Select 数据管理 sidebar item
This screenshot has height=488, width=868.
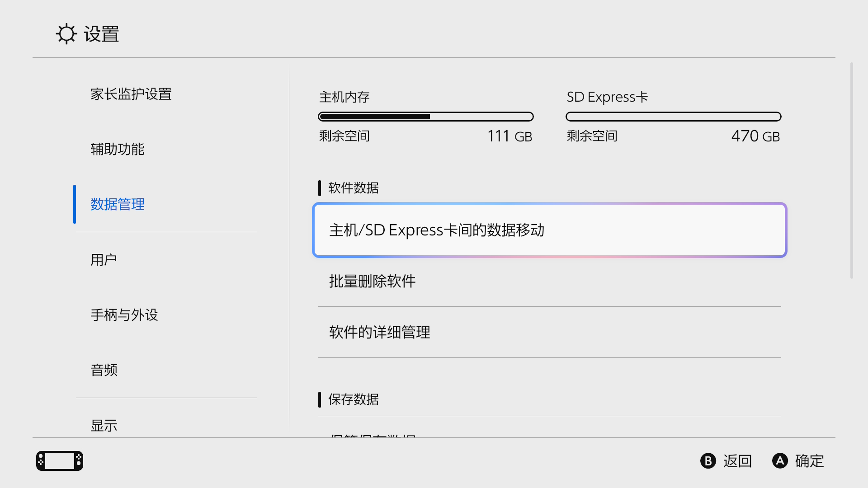tap(118, 204)
